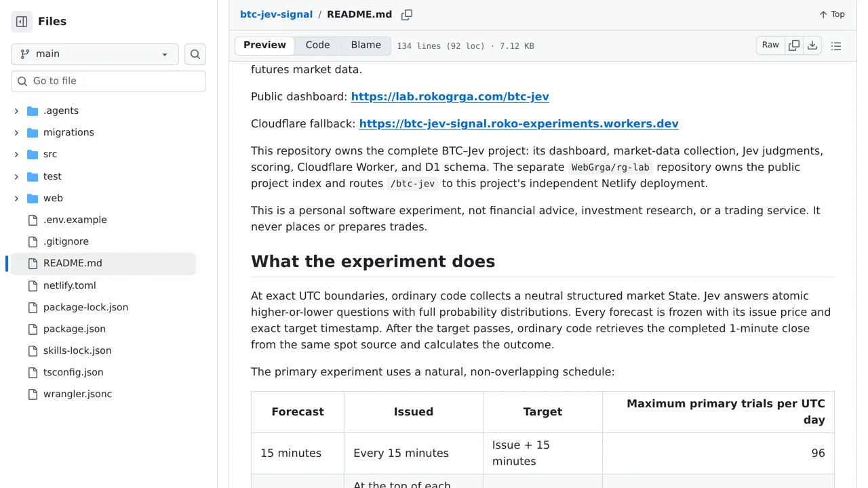Image resolution: width=868 pixels, height=488 pixels.
Task: Click the src folder icon
Action: coord(33,155)
